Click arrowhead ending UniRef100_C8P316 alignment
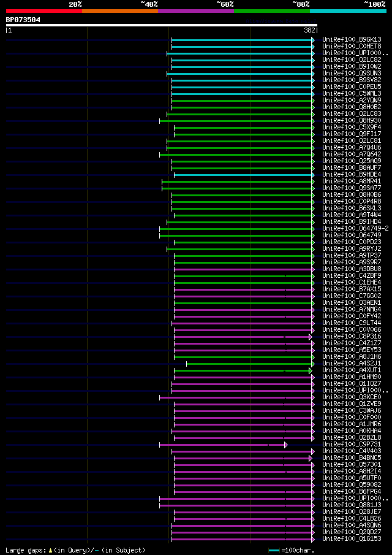The height and width of the screenshot is (555, 392). click(x=311, y=336)
